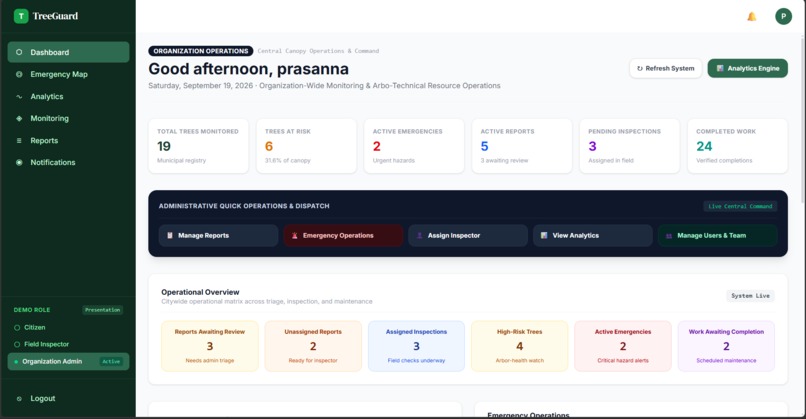Open Manage Users & Team

(x=718, y=235)
